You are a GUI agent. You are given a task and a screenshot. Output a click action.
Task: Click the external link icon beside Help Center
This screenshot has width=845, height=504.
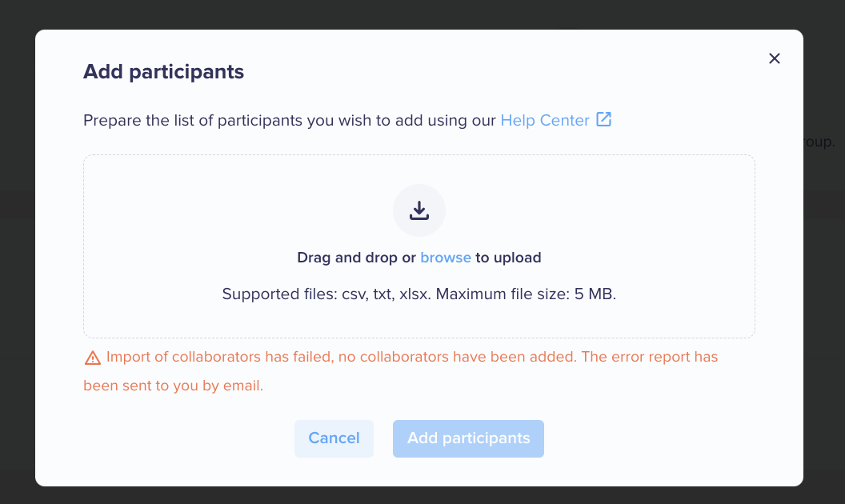[x=603, y=119]
